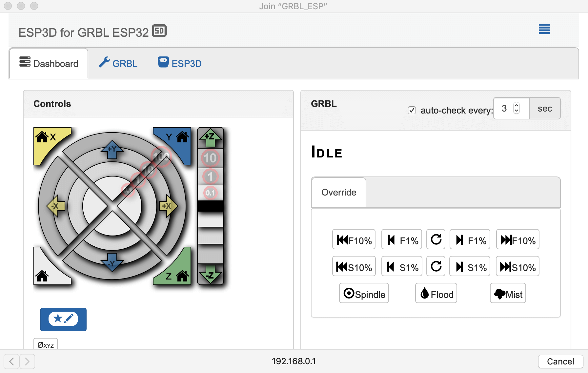This screenshot has height=373, width=588.
Task: Jog +X using the right arrow
Action: pyautogui.click(x=168, y=206)
